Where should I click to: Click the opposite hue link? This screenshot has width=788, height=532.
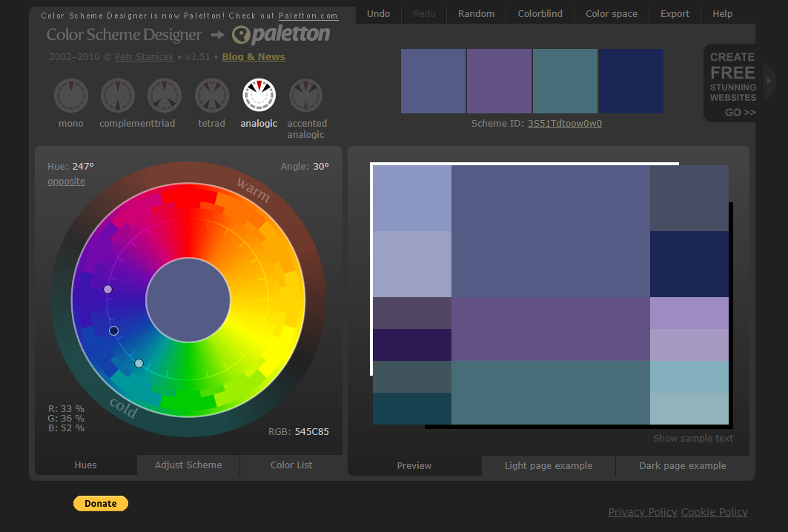(x=66, y=182)
